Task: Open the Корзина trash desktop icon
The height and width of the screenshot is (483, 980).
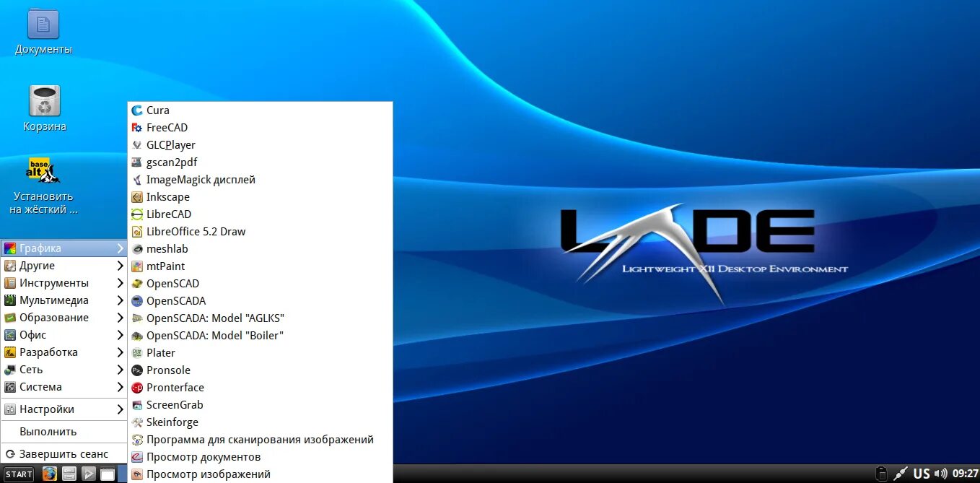Action: coord(44,109)
